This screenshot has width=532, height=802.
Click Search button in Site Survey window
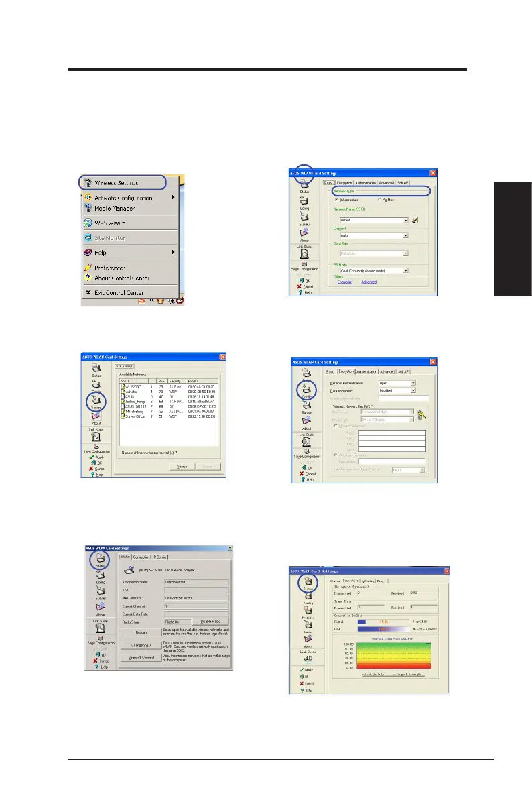(x=182, y=467)
